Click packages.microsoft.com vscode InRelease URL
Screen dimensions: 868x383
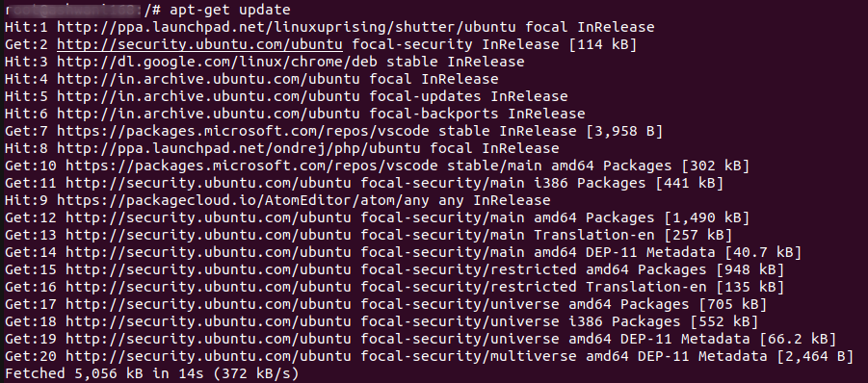[x=244, y=131]
